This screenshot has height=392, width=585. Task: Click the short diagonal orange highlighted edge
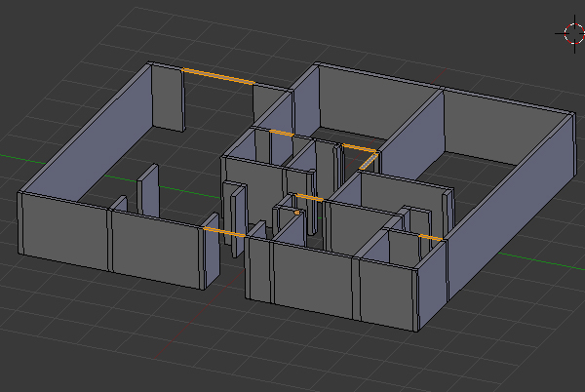369,161
